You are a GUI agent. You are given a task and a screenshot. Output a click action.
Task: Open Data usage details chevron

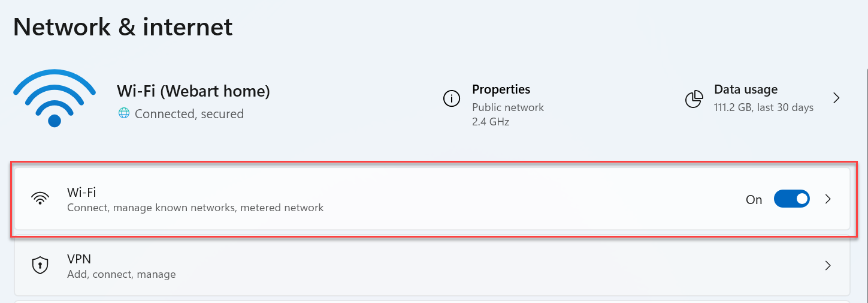pyautogui.click(x=836, y=98)
